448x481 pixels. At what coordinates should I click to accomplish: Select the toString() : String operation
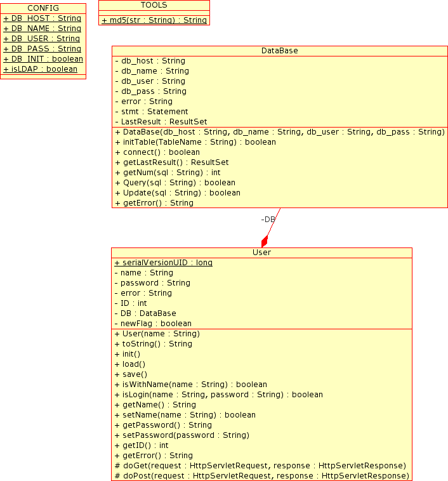[x=153, y=344]
